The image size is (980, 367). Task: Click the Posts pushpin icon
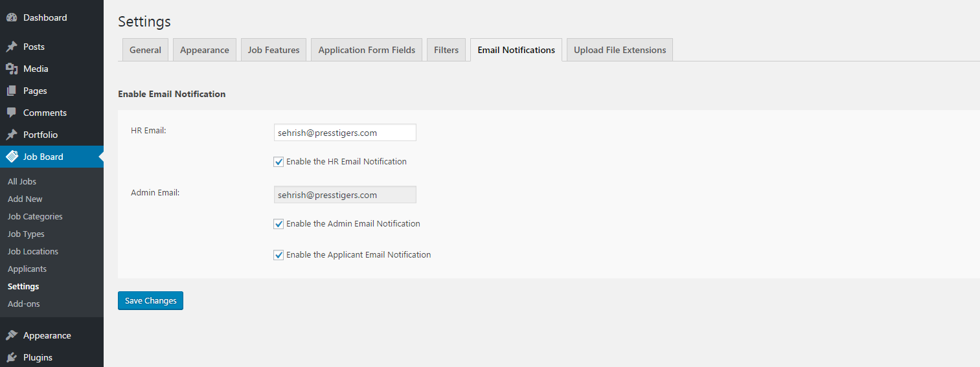point(12,47)
